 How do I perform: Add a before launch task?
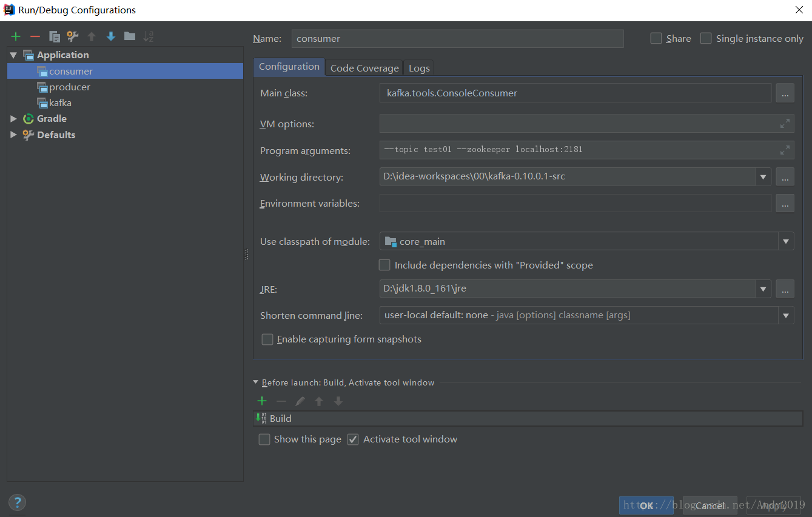coord(262,401)
